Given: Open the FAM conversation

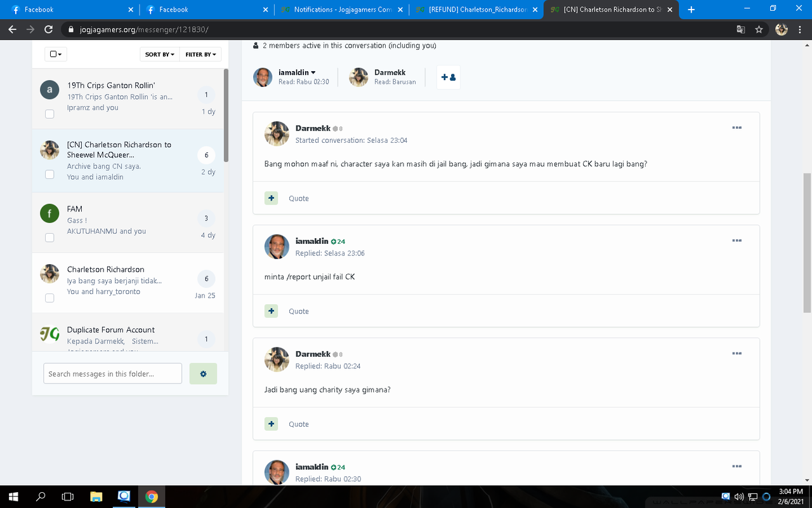Looking at the screenshot, I should [75, 209].
